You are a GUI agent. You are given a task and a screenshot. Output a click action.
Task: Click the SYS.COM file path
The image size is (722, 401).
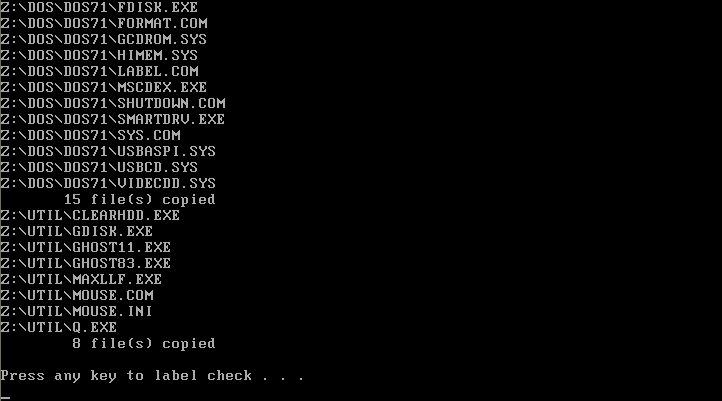[90, 135]
